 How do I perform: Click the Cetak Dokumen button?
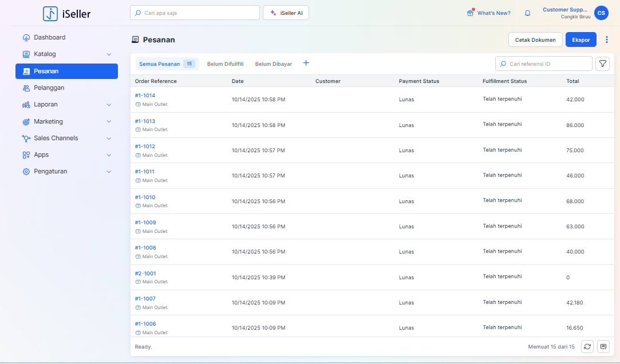click(535, 39)
